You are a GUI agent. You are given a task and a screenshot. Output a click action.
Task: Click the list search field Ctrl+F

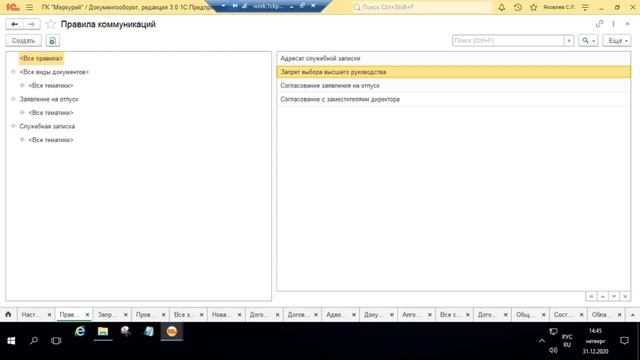click(x=509, y=41)
